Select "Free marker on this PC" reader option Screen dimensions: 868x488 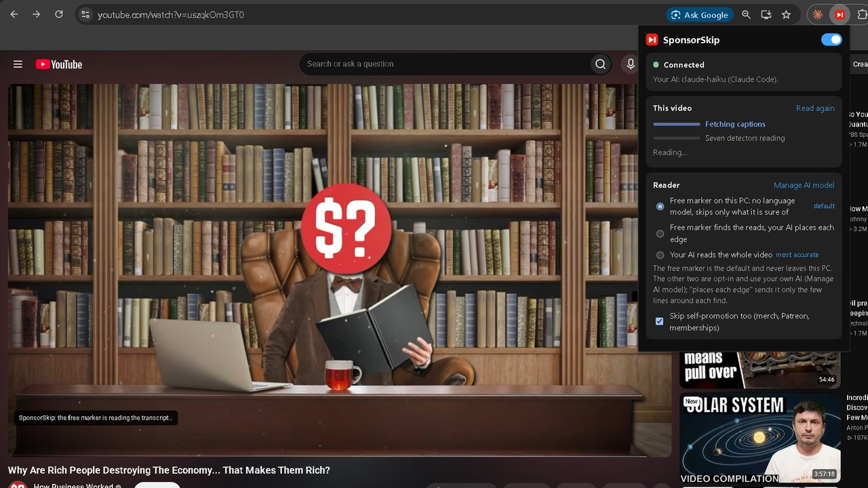[660, 206]
